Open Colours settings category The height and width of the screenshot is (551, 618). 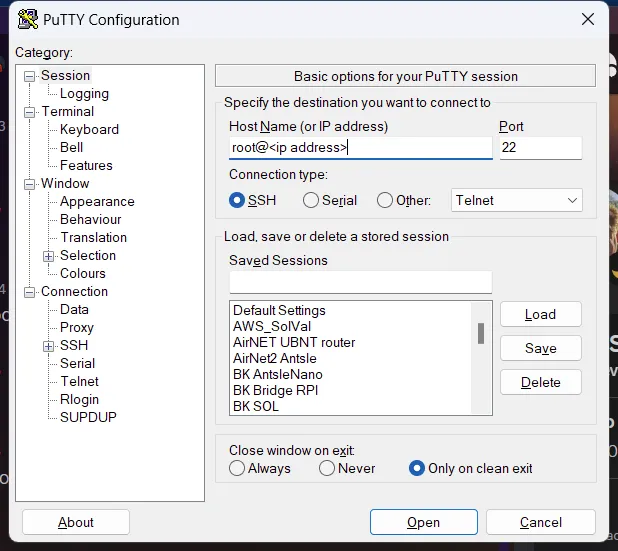coord(83,273)
